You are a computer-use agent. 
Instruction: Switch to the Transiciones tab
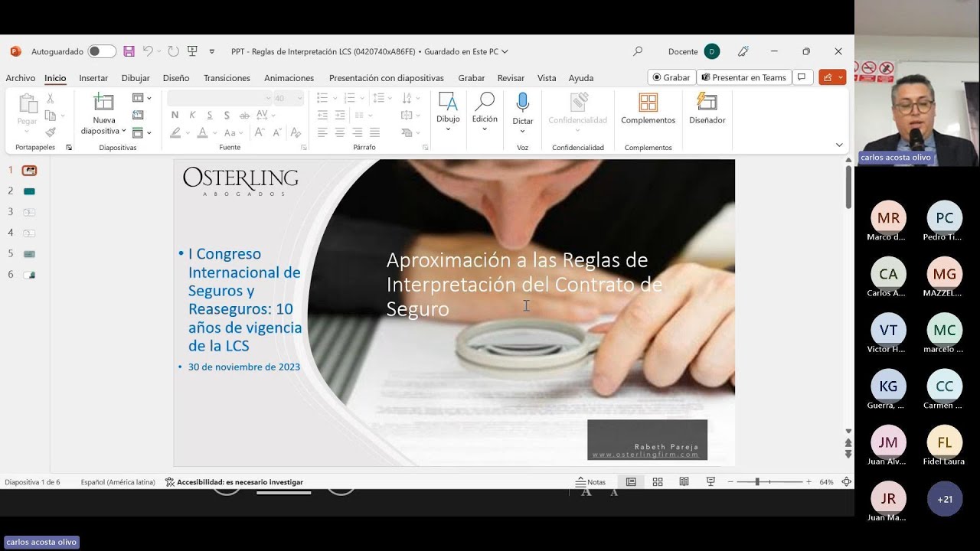227,78
